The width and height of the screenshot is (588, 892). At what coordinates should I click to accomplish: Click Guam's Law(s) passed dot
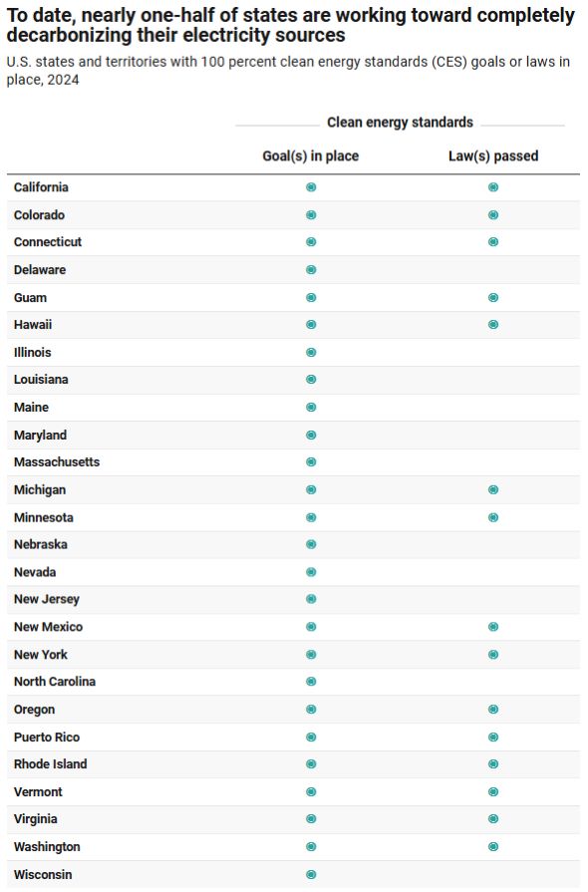[x=493, y=298]
